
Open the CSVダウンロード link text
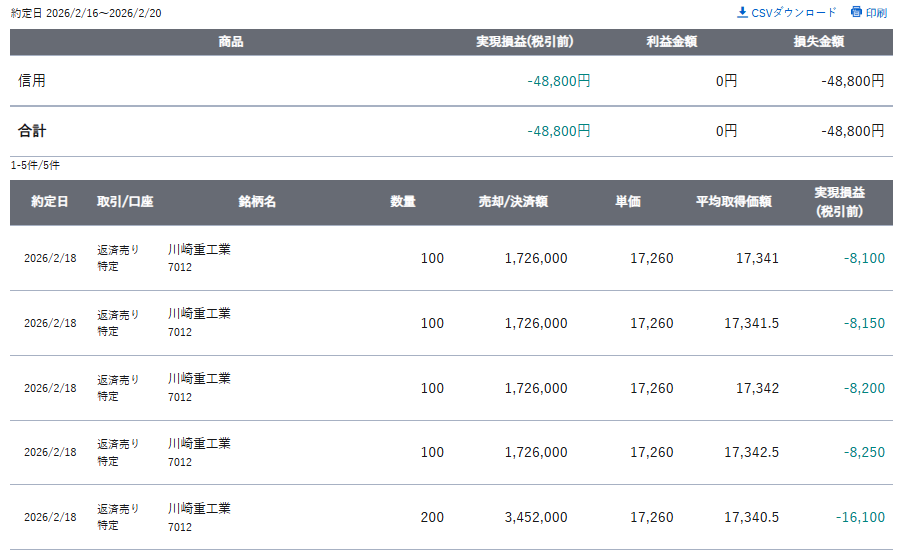[x=793, y=13]
